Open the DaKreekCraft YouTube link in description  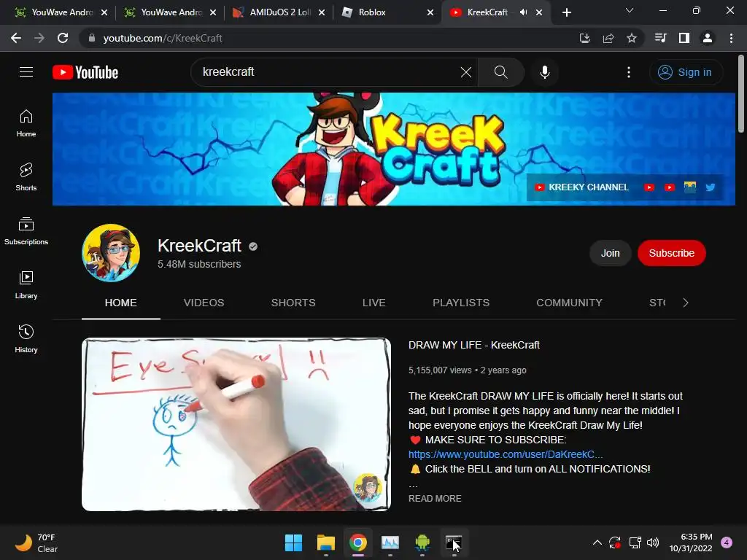[x=506, y=454]
